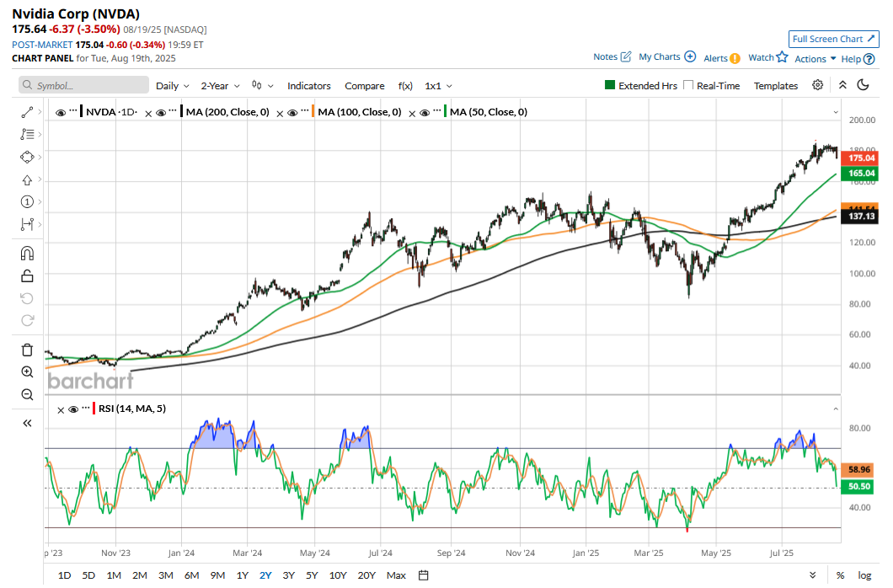The height and width of the screenshot is (588, 893).
Task: Open the 1x1 grid layout dropdown
Action: pos(439,86)
